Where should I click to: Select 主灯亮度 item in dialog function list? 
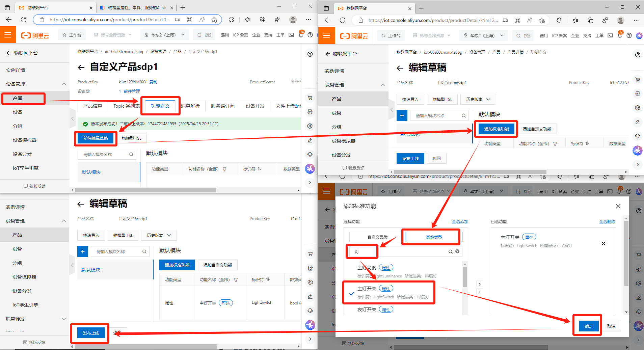coord(403,271)
